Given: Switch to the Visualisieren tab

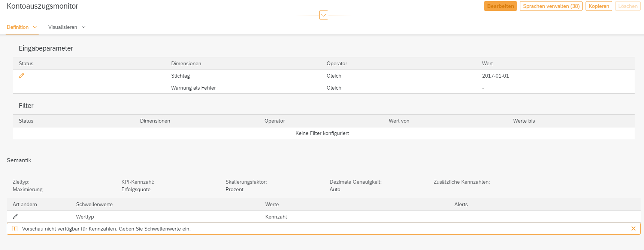Looking at the screenshot, I should click(63, 27).
